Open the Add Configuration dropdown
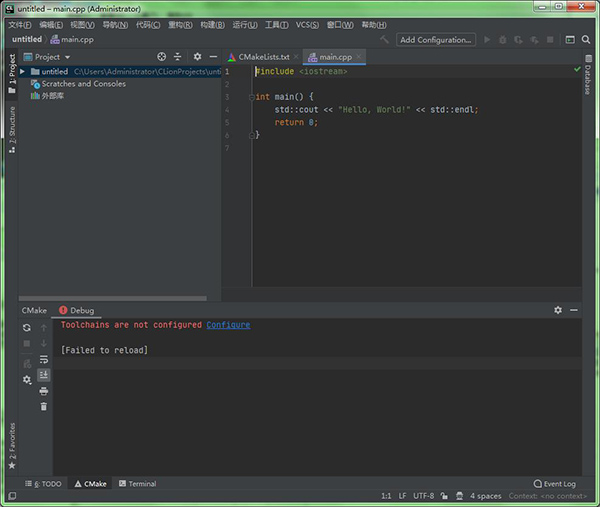Viewport: 600px width, 507px height. 435,40
